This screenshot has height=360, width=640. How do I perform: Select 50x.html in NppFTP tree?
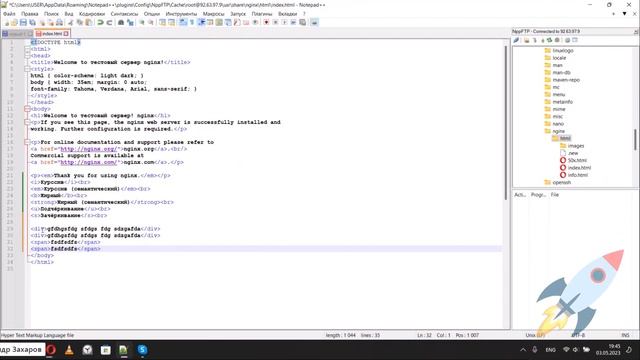pos(577,160)
